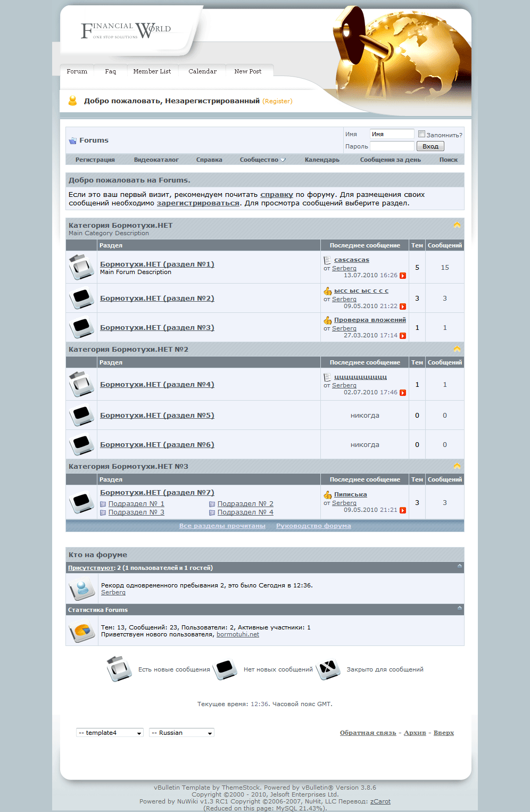Viewport: 530px width, 812px height.
Task: Click the new-posts icon for раздел №1
Action: pyautogui.click(x=81, y=267)
